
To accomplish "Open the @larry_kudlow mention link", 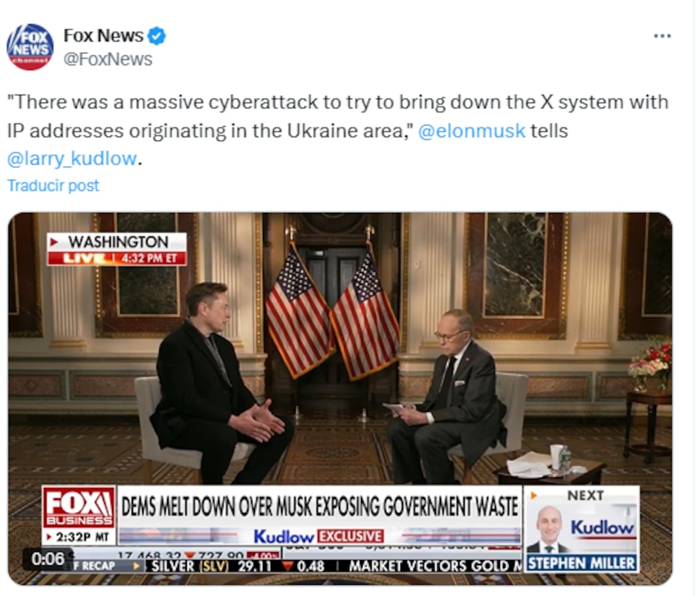I will [72, 159].
